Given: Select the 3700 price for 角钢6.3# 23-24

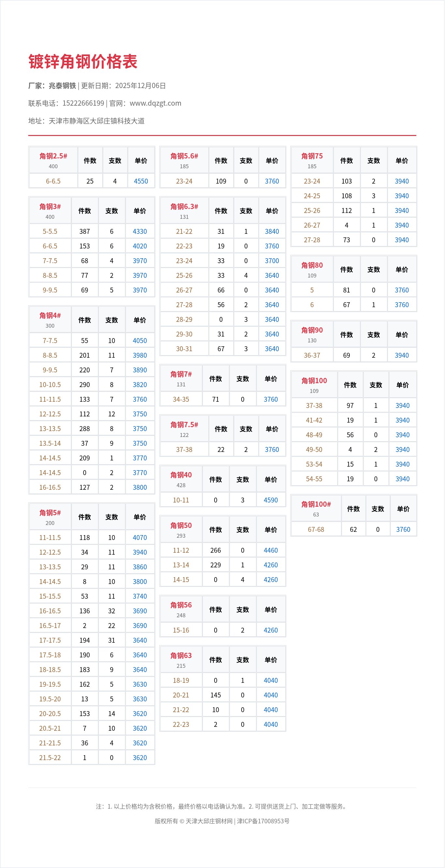Looking at the screenshot, I should click(x=272, y=261).
